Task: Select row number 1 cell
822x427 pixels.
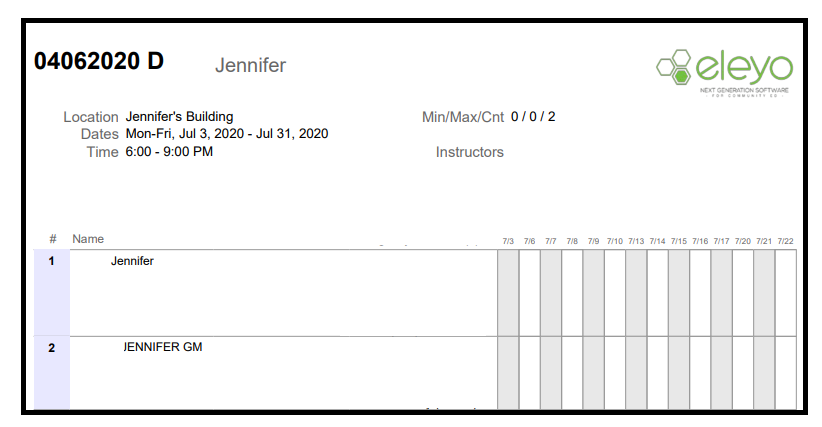Action: click(x=52, y=292)
